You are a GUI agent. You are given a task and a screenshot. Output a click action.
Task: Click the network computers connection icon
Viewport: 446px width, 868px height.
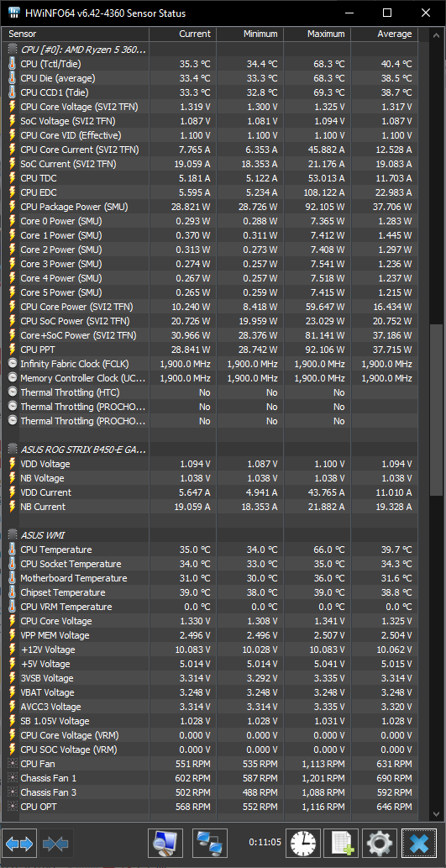coord(210,844)
